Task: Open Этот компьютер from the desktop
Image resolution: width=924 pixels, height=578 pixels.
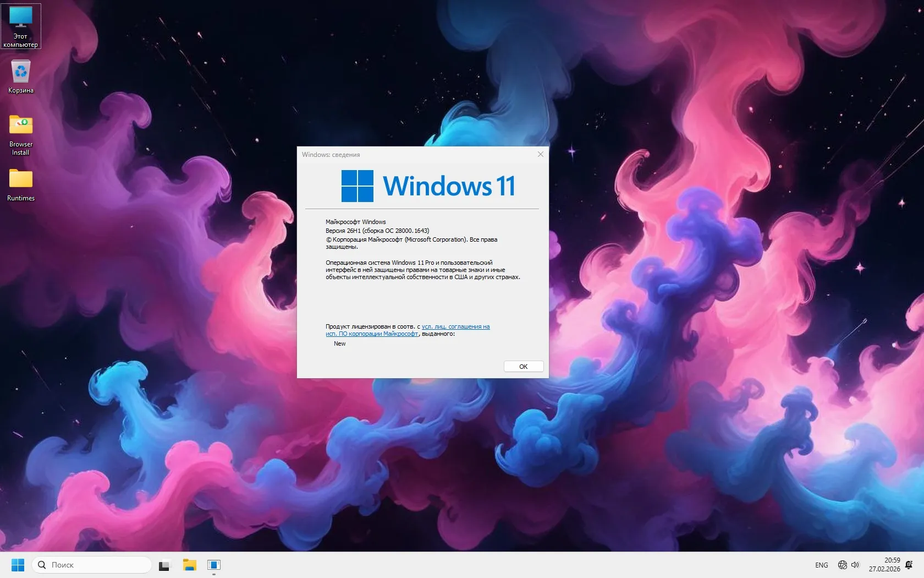Action: 20,25
